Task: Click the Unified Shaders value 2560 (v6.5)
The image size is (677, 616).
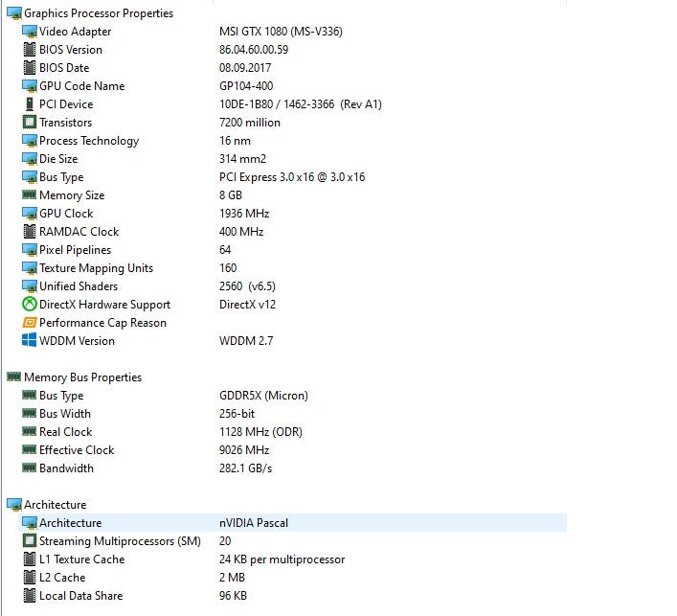Action: pyautogui.click(x=247, y=286)
